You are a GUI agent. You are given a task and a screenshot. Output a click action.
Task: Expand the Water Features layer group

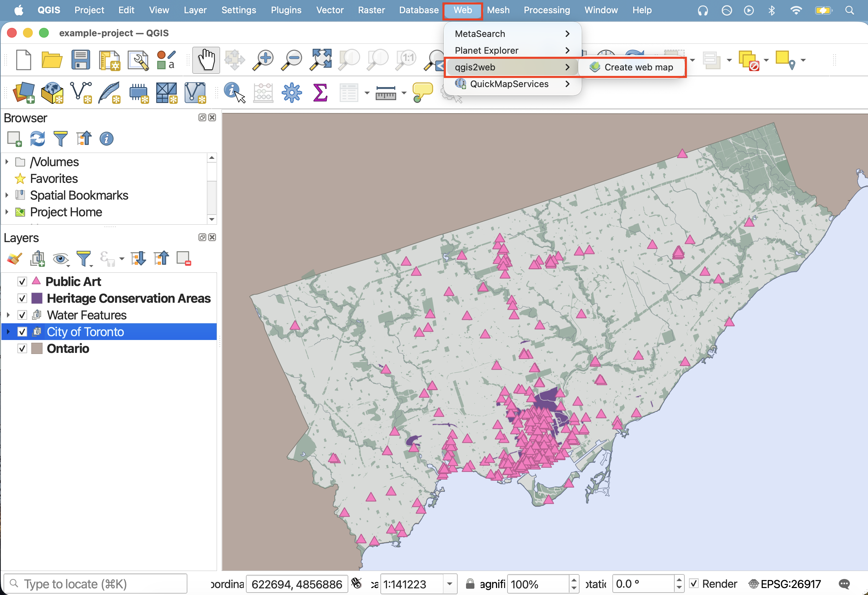8,315
